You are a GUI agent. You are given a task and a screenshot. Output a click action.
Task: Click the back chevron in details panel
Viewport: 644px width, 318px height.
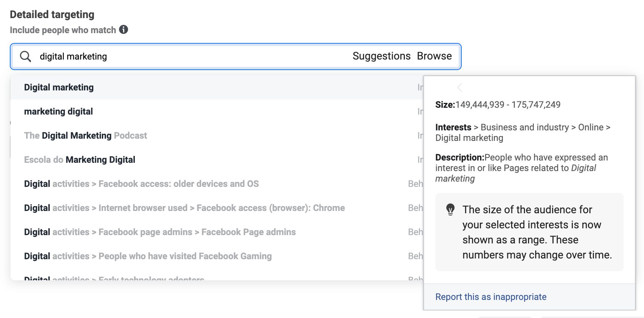click(459, 87)
